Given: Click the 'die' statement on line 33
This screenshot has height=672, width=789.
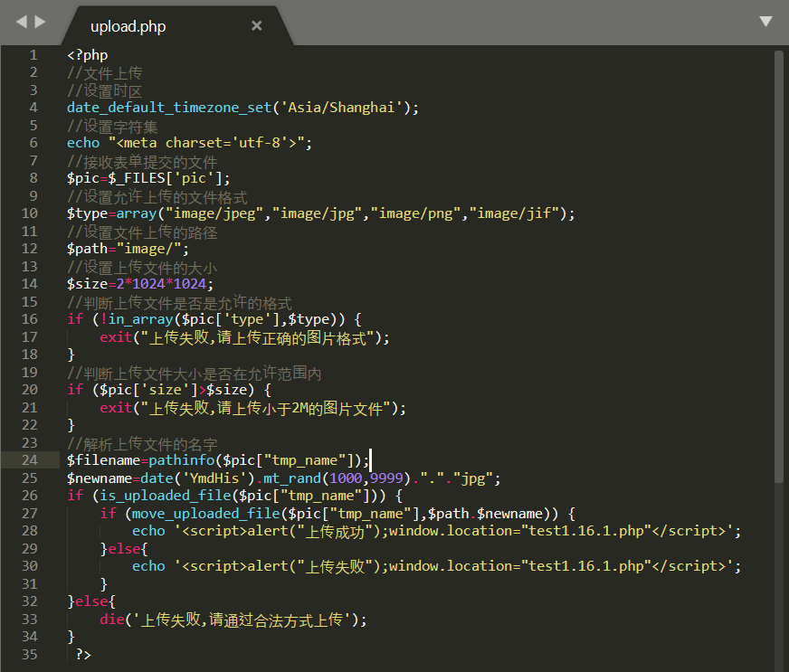Looking at the screenshot, I should (233, 620).
